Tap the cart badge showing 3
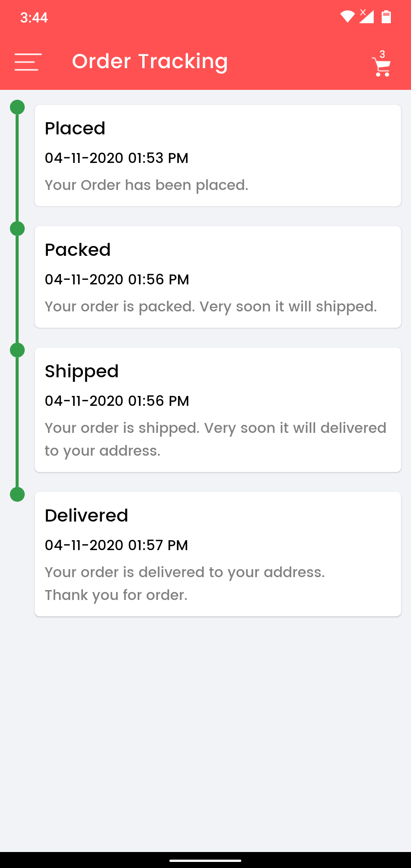 382,54
